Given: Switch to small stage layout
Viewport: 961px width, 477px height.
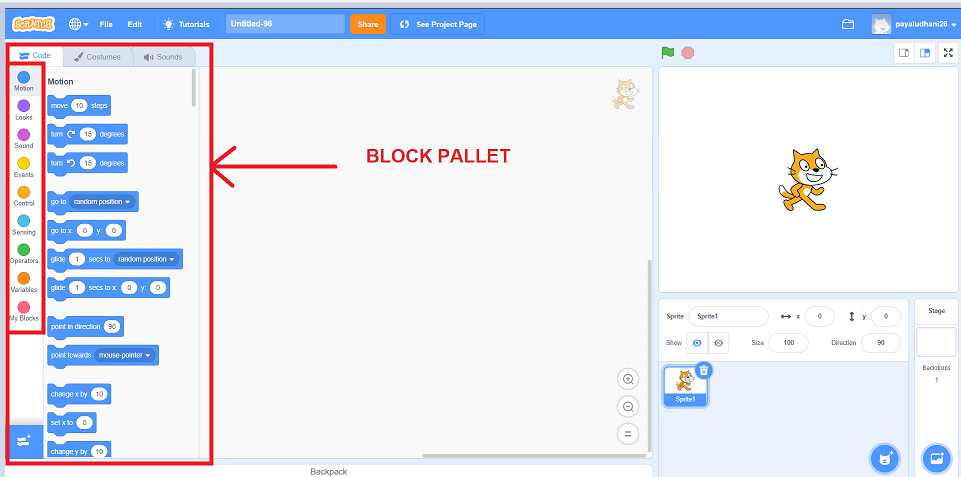Looking at the screenshot, I should [904, 53].
